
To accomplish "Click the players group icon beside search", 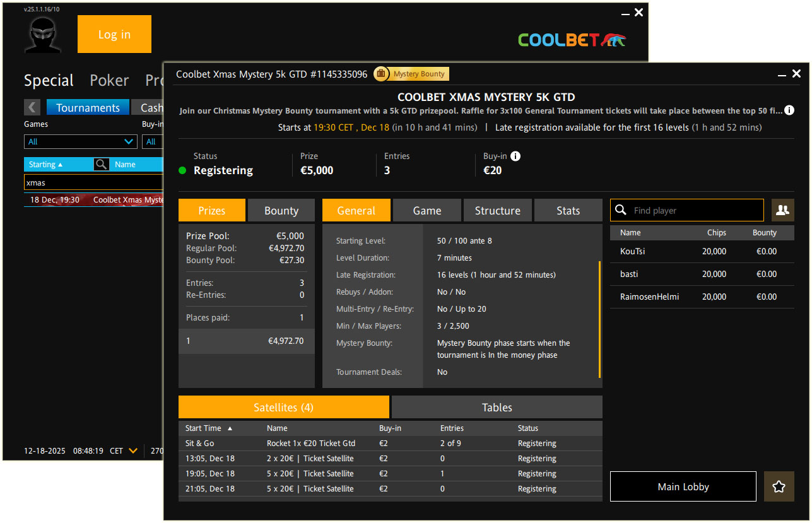I will pyautogui.click(x=782, y=210).
